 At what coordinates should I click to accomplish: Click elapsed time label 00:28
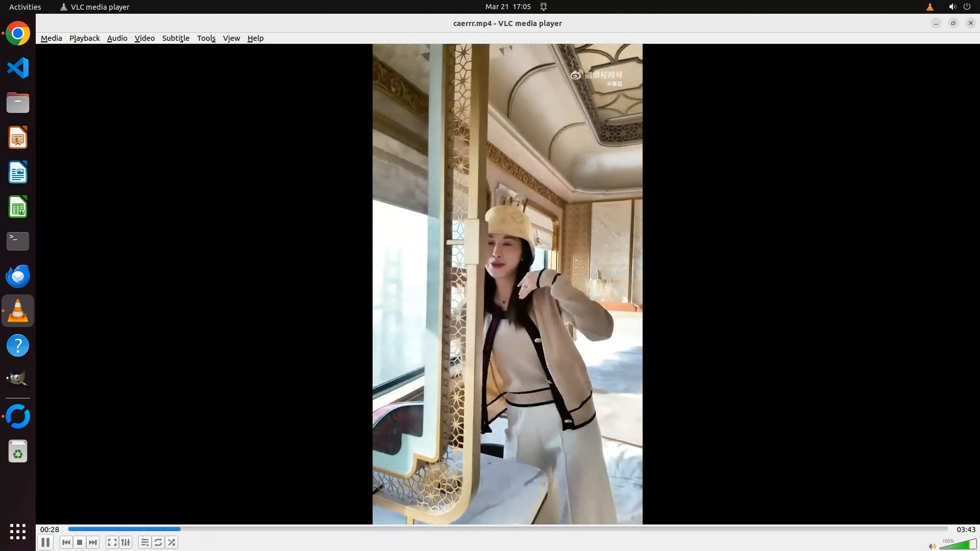[50, 530]
